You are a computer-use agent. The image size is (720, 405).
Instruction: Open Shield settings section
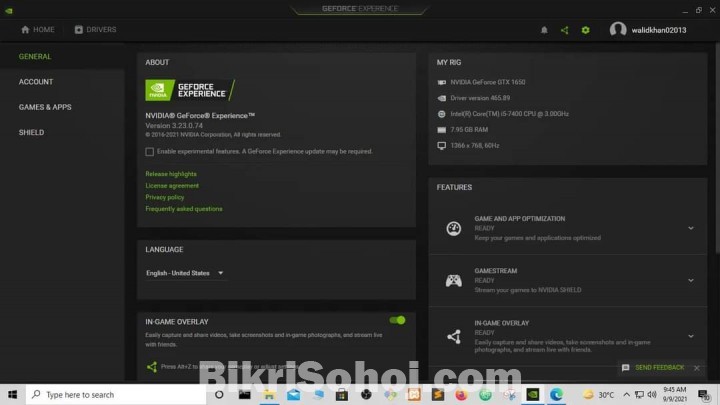coord(31,132)
